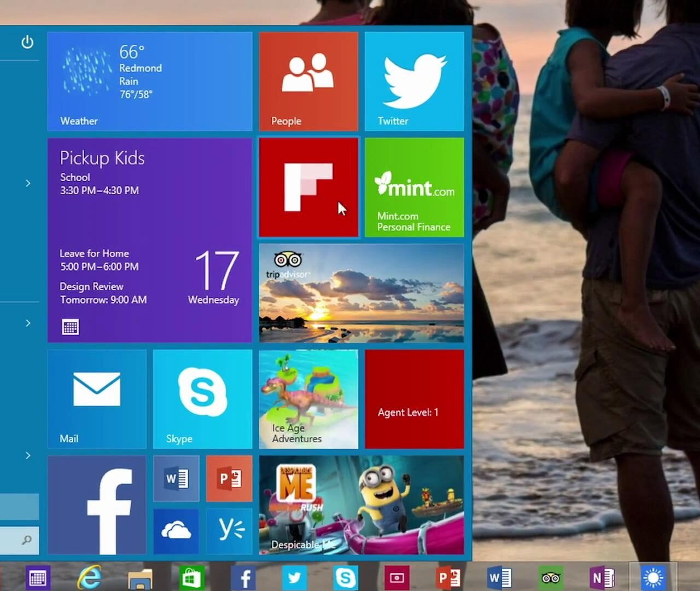Screen dimensions: 700x591
Task: Open Mint.com Personal Finance tile
Action: (x=415, y=187)
